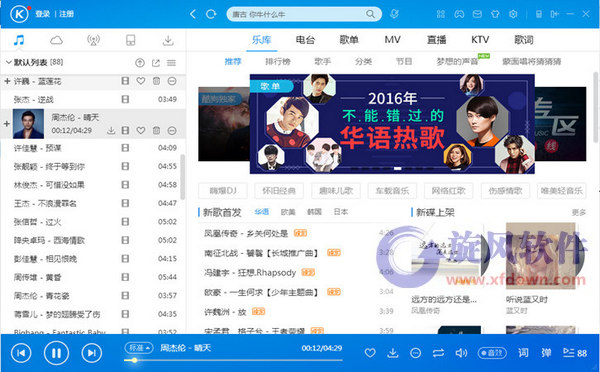Open the playlist list menu icon
This screenshot has height=372, width=600.
171,63
